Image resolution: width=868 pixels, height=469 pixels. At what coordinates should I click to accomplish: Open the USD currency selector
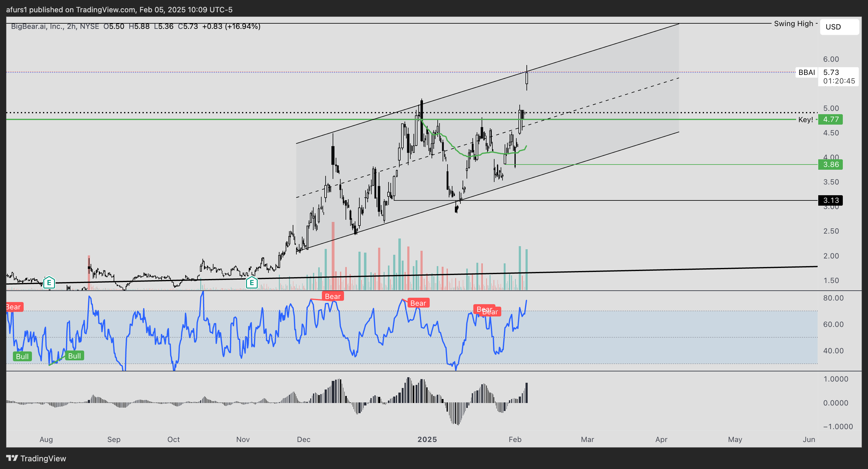(839, 27)
